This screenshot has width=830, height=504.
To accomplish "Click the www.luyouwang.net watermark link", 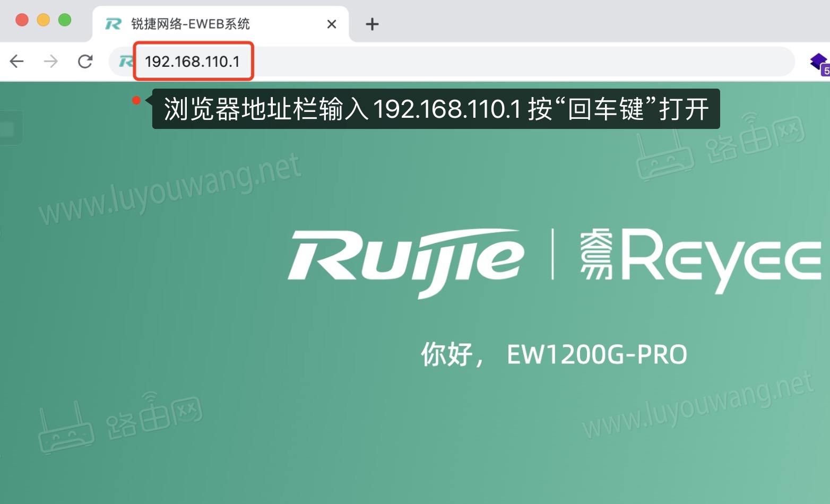I will (x=170, y=183).
